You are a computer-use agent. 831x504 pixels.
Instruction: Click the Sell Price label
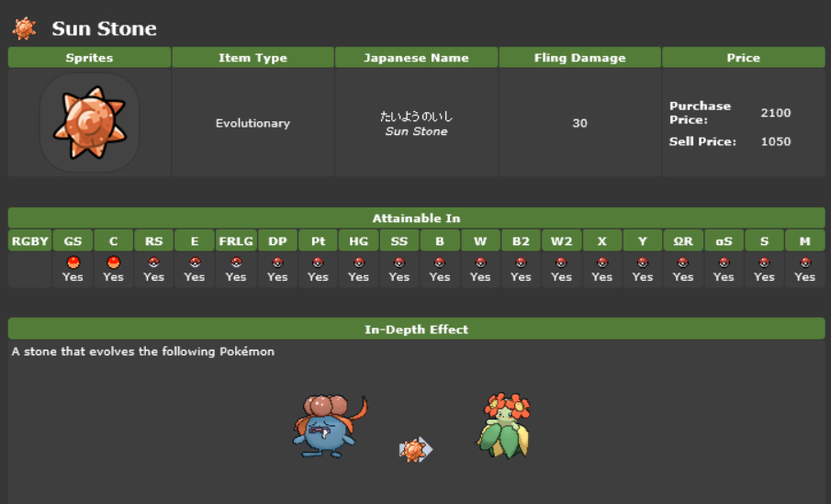tap(702, 141)
